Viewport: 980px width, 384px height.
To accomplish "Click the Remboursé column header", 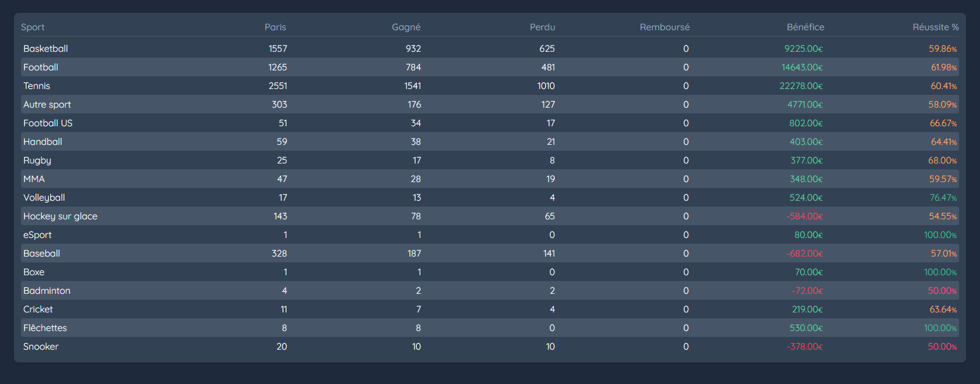I will point(664,27).
